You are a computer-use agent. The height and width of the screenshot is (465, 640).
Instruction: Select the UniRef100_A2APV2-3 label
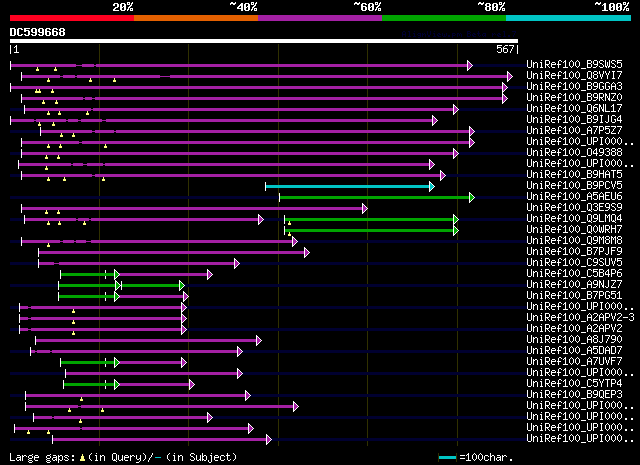[580, 318]
